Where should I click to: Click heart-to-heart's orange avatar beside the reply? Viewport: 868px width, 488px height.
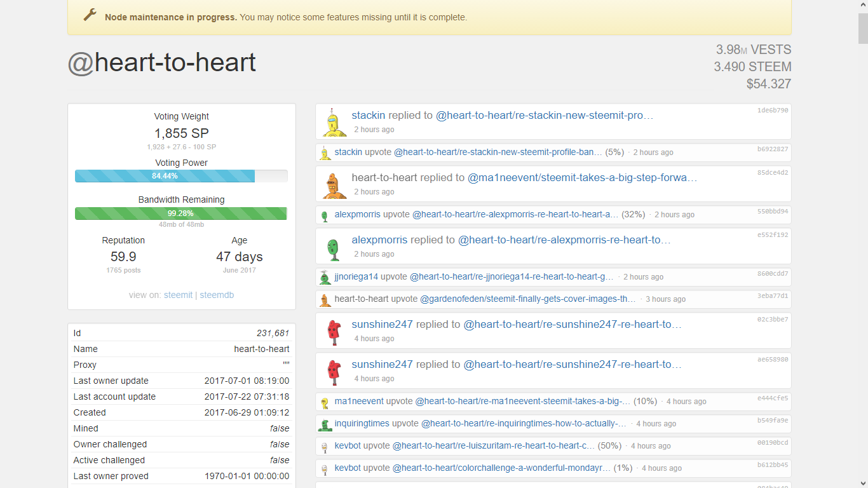331,183
